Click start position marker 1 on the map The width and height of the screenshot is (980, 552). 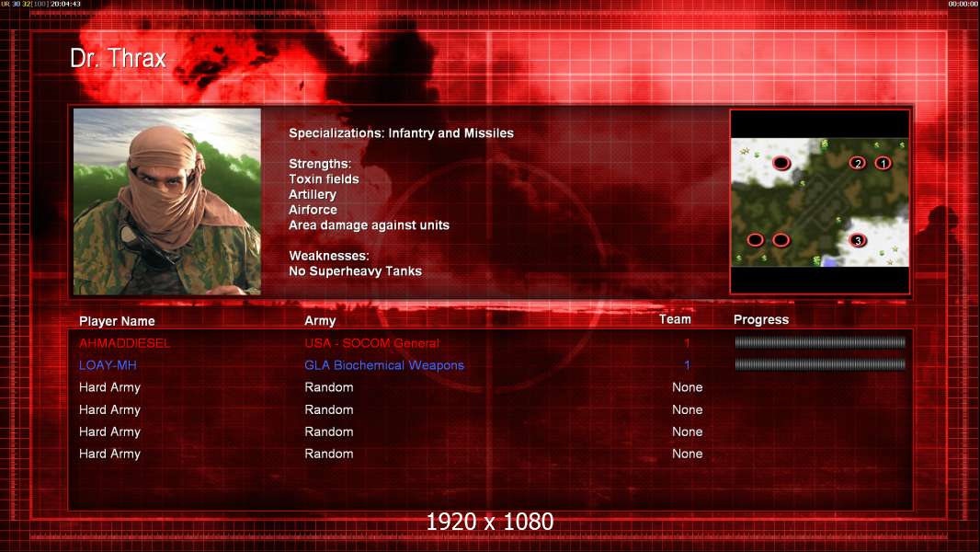[883, 163]
